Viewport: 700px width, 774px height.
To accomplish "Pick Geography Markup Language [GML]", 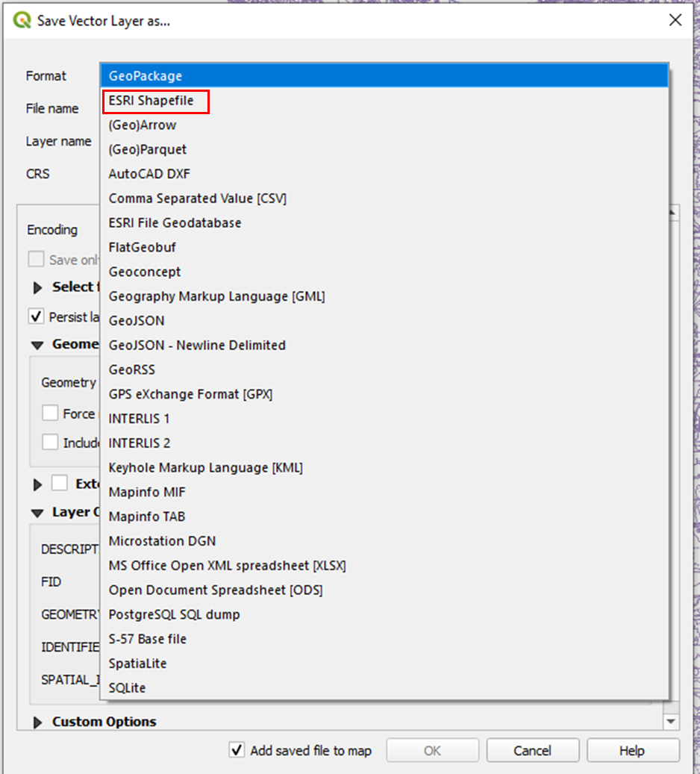I will [x=384, y=296].
